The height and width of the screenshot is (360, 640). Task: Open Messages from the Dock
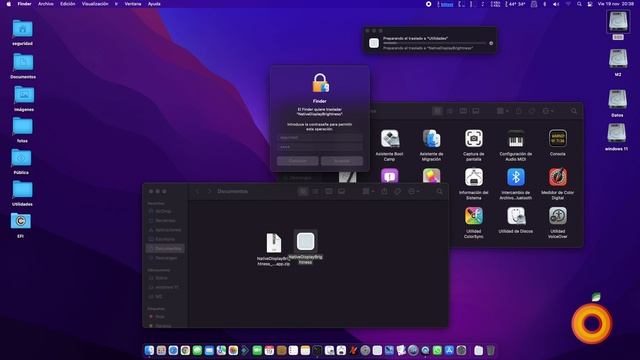197,350
